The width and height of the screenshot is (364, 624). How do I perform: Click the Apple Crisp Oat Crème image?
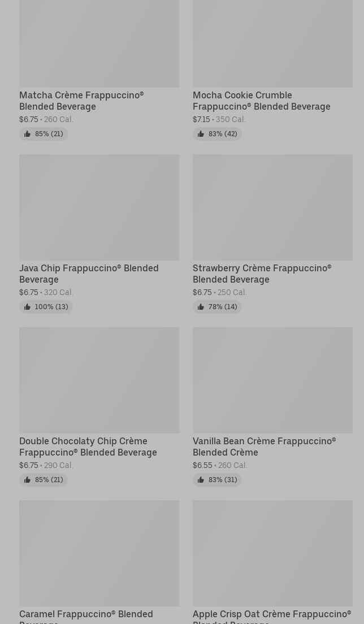272,553
